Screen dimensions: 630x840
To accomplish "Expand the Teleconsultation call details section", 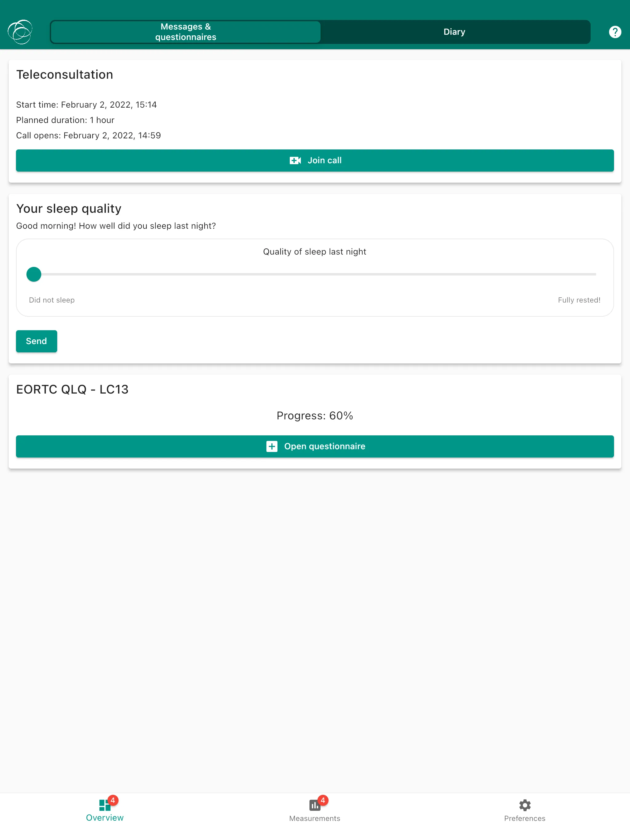I will pos(64,74).
